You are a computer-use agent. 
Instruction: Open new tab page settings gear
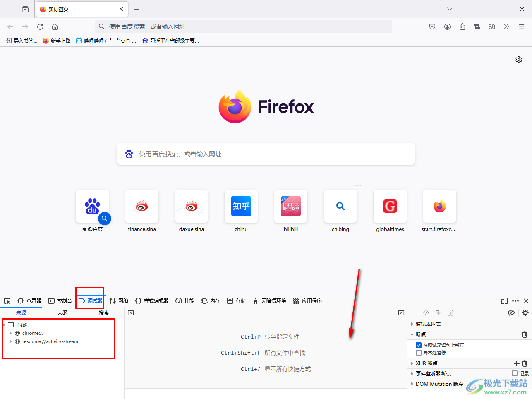pyautogui.click(x=519, y=60)
